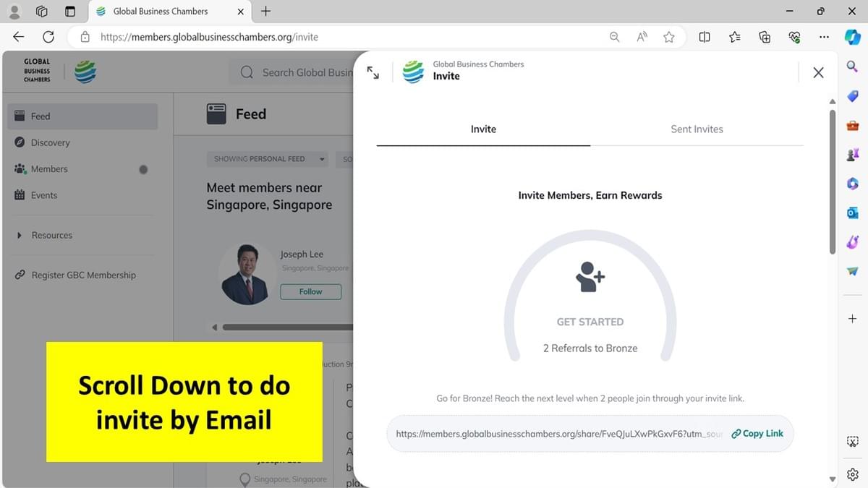Viewport: 868px width, 488px height.
Task: Open a new tab with plus button
Action: pyautogui.click(x=265, y=12)
